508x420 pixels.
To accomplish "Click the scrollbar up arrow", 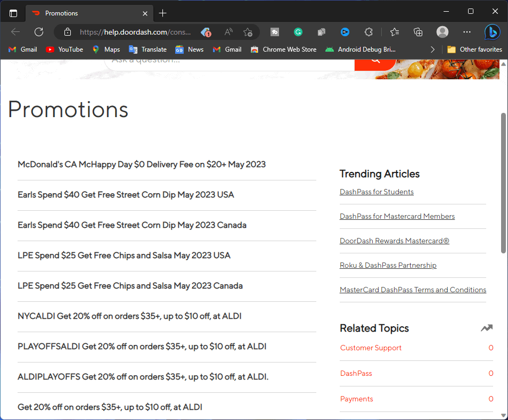I will 503,64.
